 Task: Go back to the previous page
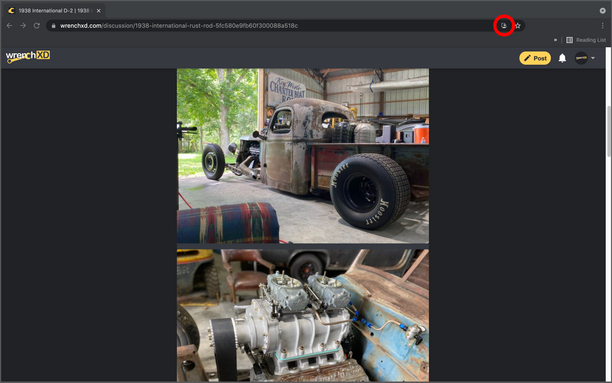coord(9,26)
